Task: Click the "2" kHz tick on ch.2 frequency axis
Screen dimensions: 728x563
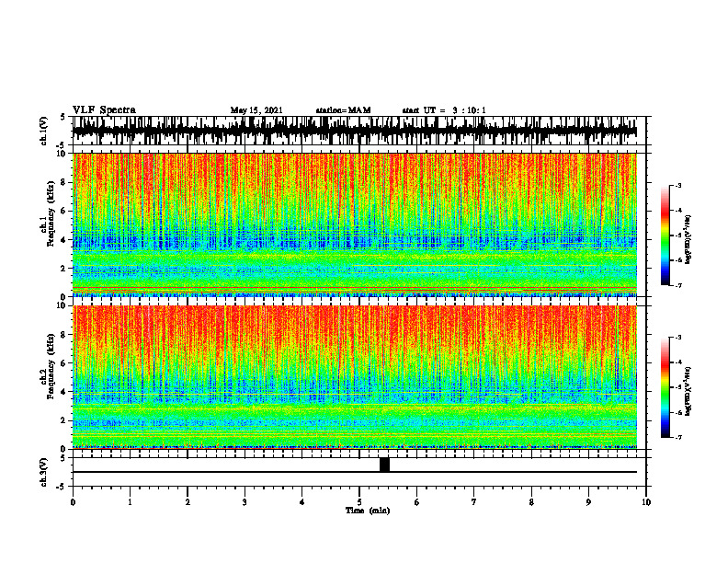Action: click(64, 420)
